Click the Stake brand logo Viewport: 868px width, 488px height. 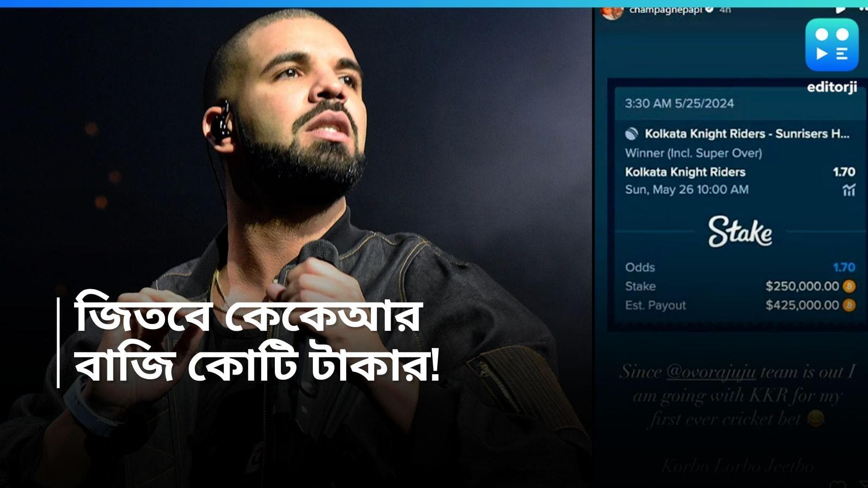point(740,232)
